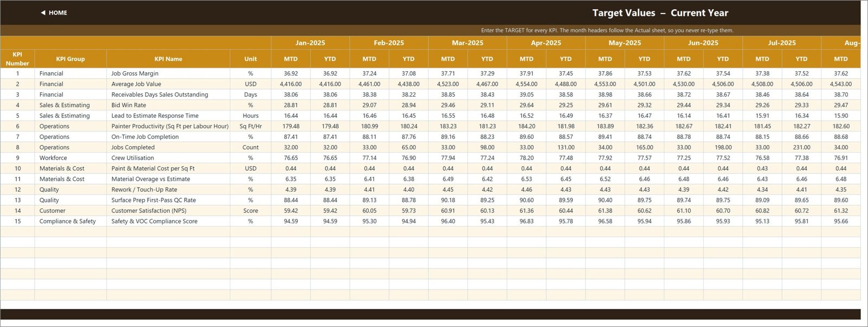
Task: Click Crew Utilisation Jan MTD cell
Action: [291, 158]
